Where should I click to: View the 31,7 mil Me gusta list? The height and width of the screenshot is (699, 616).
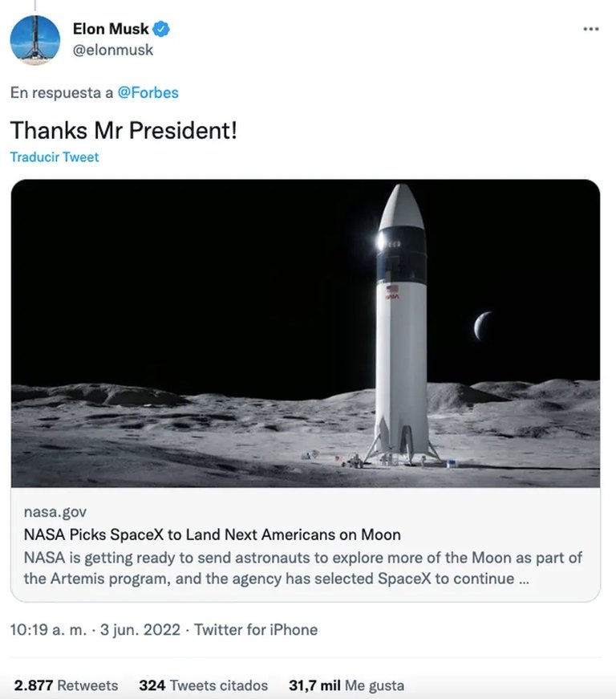click(346, 685)
